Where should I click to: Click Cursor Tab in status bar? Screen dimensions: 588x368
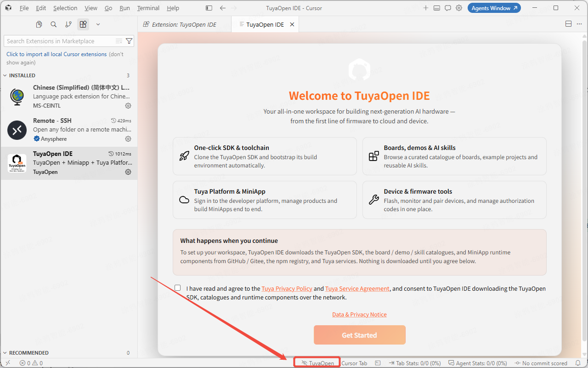click(x=354, y=363)
